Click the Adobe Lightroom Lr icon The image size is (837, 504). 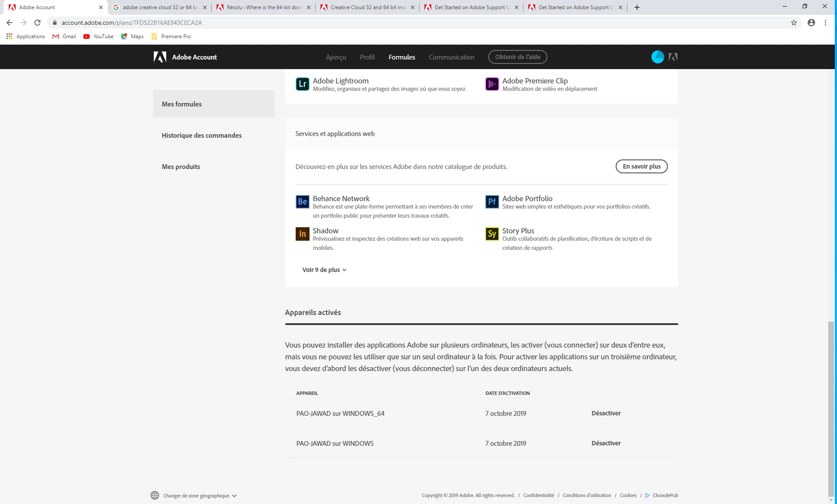point(302,84)
